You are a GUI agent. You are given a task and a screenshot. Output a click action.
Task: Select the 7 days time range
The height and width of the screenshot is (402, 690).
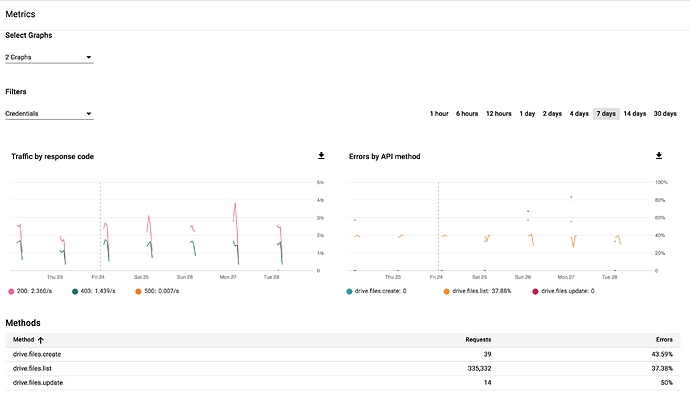pos(606,113)
